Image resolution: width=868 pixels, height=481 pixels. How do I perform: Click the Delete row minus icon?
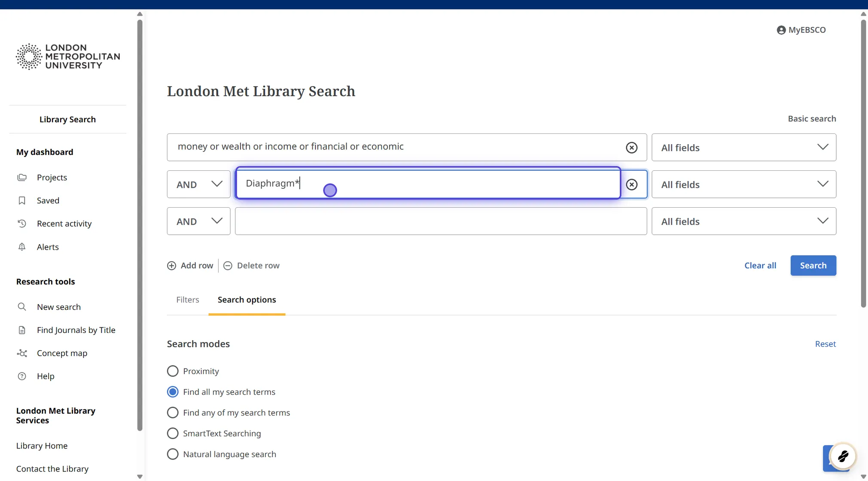[x=228, y=266]
